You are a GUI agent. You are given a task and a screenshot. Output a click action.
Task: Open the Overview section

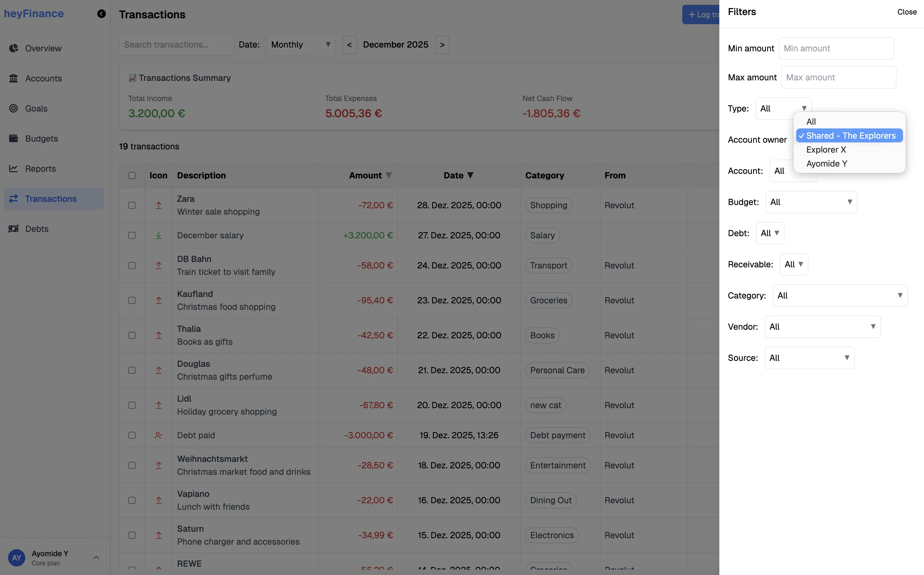42,48
